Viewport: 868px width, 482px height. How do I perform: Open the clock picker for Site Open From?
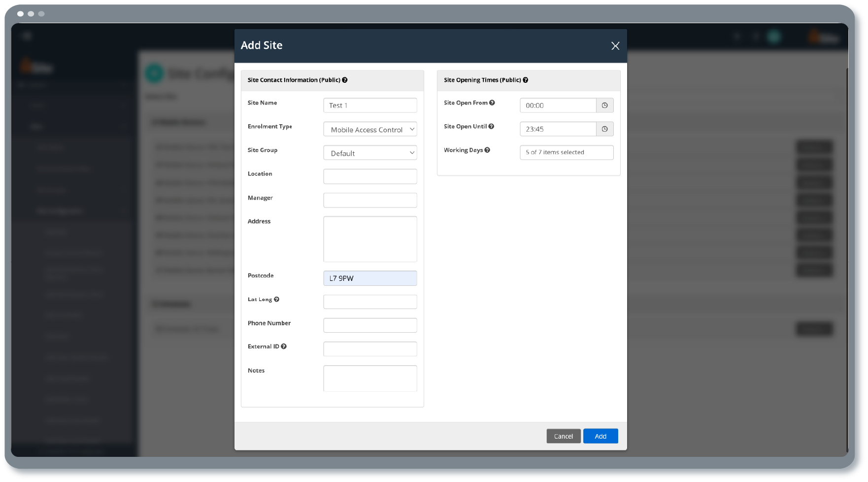[605, 105]
